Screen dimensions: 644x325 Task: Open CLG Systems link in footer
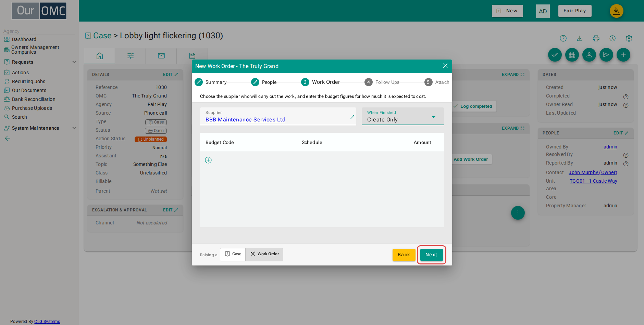47,322
